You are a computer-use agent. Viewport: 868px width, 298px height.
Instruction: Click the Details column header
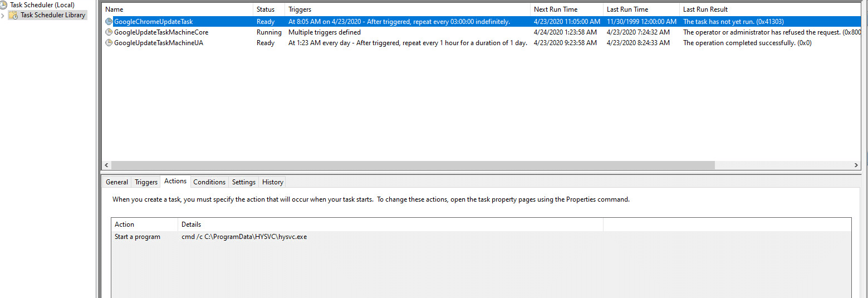390,224
